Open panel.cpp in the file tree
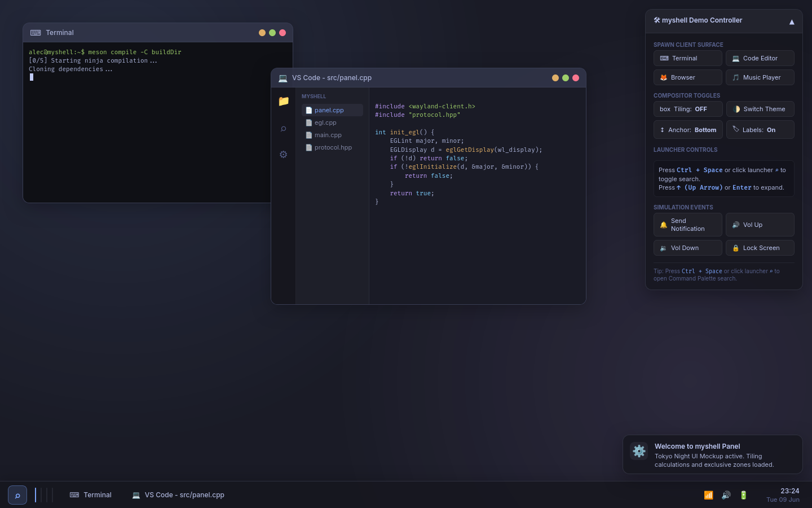Screen dimensions: 812x508 click(332, 110)
